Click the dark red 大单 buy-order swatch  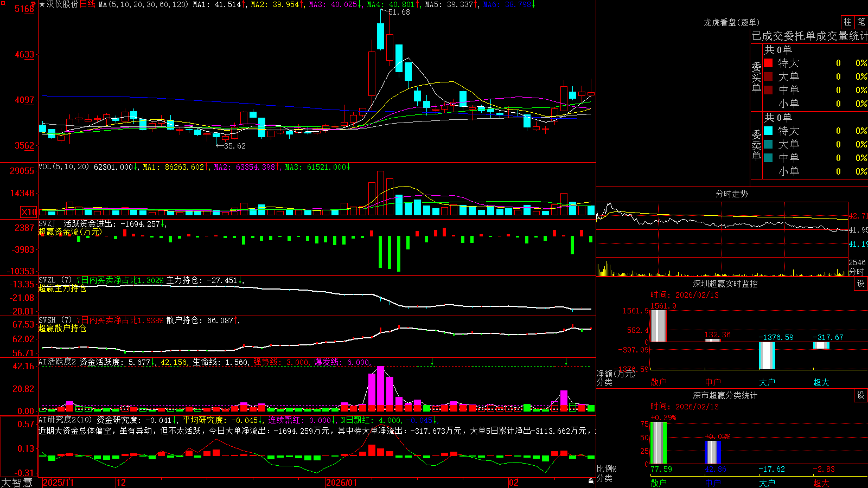[768, 76]
